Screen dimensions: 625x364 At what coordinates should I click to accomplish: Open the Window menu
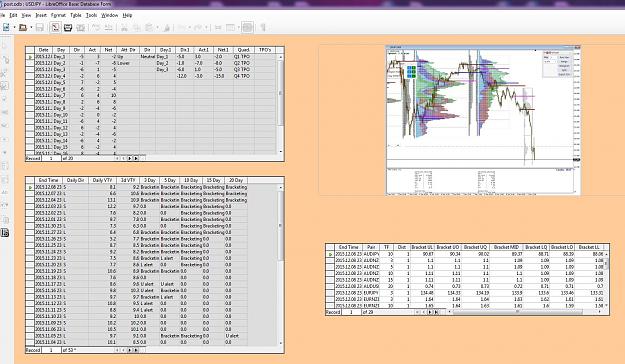click(x=110, y=15)
